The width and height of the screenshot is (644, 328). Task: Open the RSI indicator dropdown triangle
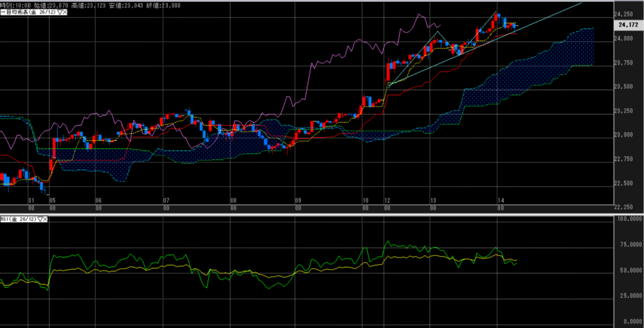41,219
